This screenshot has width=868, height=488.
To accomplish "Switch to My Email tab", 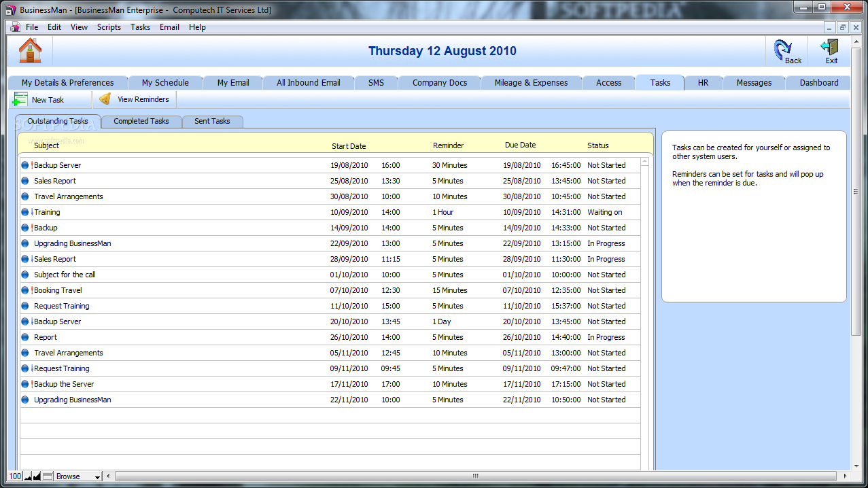I will tap(233, 82).
